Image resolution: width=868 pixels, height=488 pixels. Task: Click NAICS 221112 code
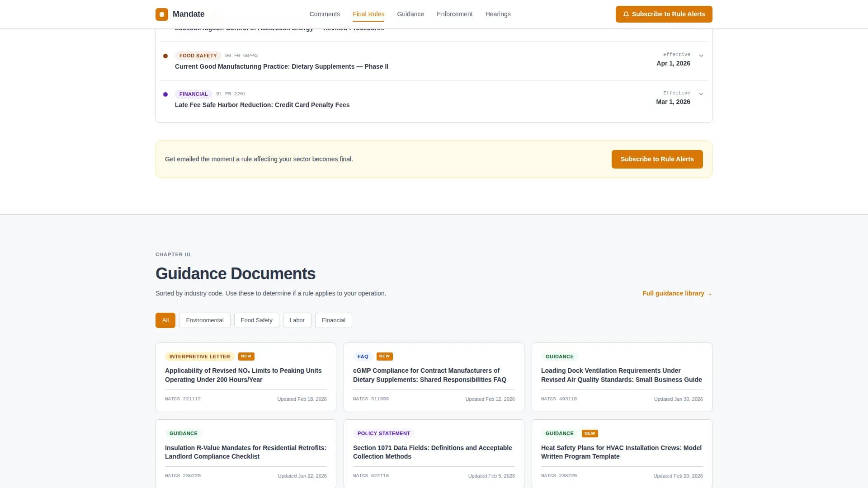click(x=183, y=399)
